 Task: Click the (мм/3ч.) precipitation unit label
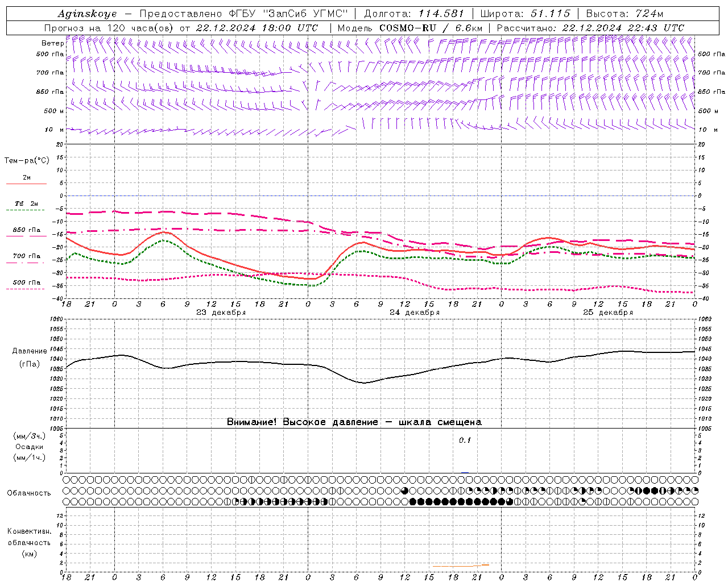(29, 436)
